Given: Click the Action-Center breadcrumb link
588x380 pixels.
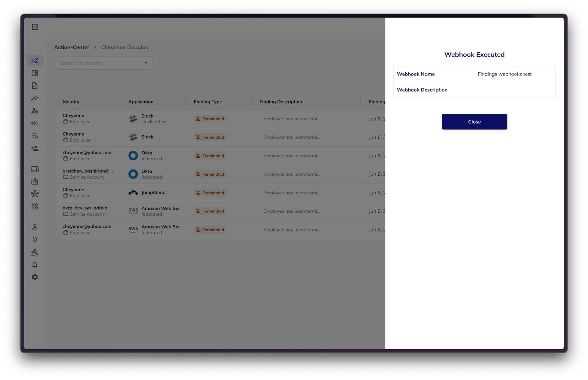Looking at the screenshot, I should (x=72, y=47).
